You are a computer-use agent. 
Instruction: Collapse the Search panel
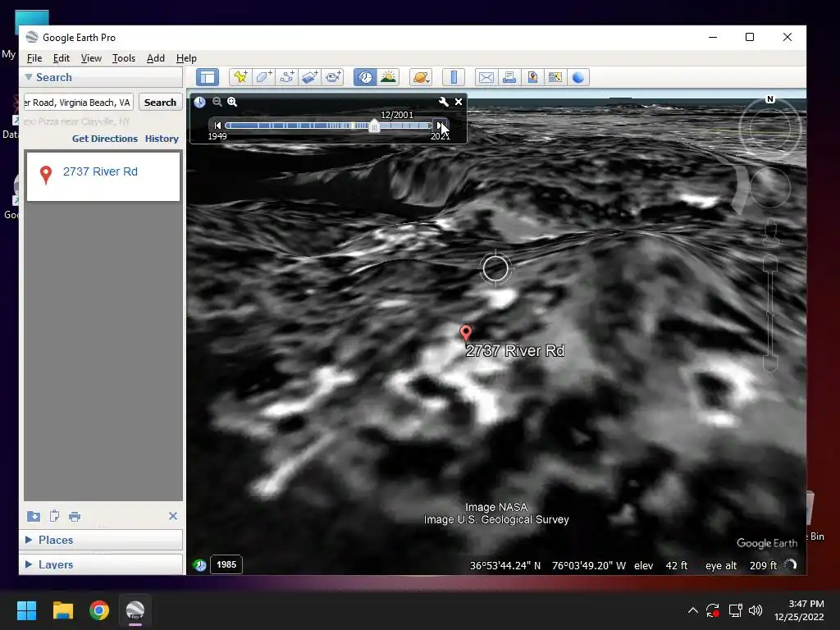pos(30,77)
